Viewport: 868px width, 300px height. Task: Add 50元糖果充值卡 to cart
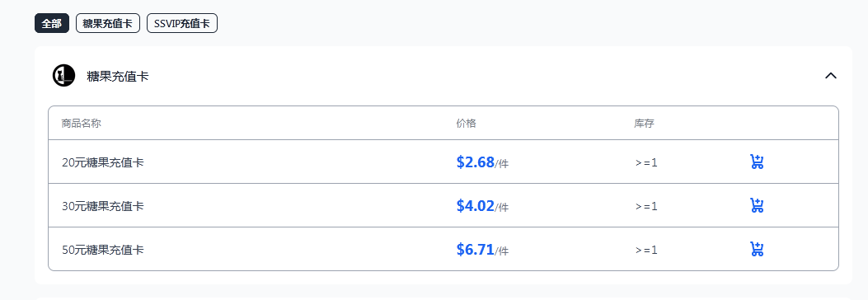[757, 249]
